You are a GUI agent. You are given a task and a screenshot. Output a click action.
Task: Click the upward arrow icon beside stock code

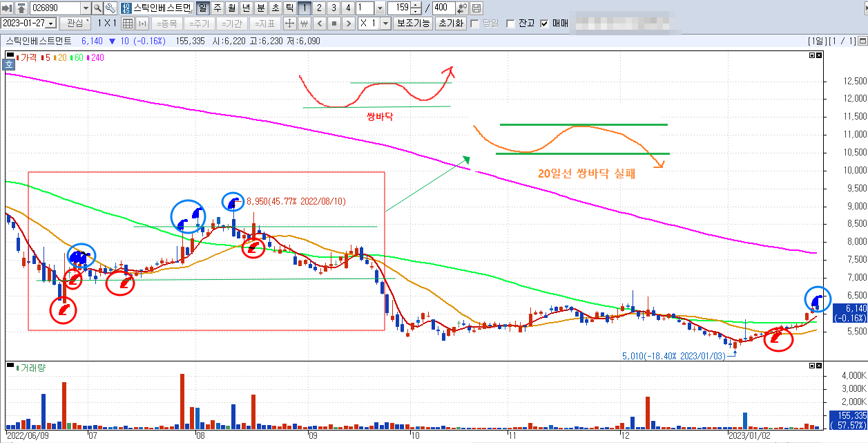pyautogui.click(x=21, y=8)
